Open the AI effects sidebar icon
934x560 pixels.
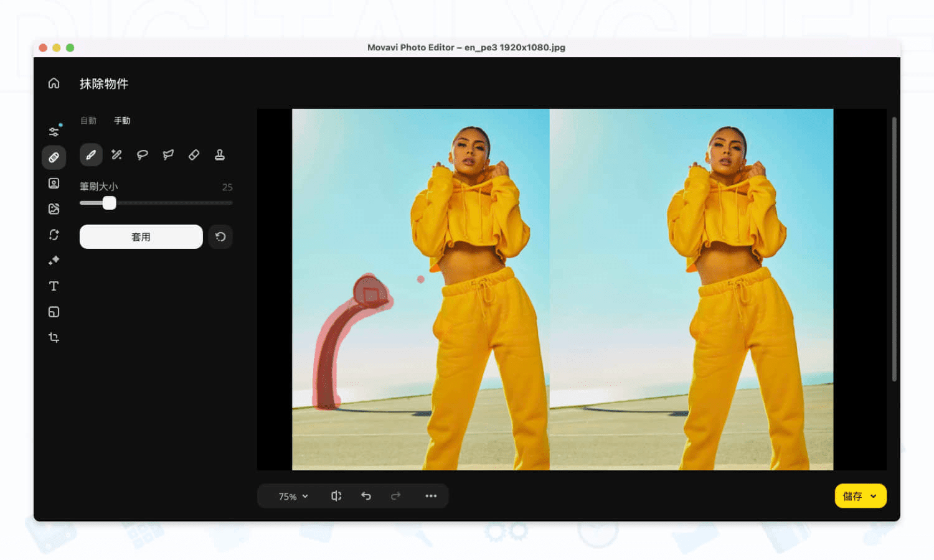pyautogui.click(x=54, y=260)
